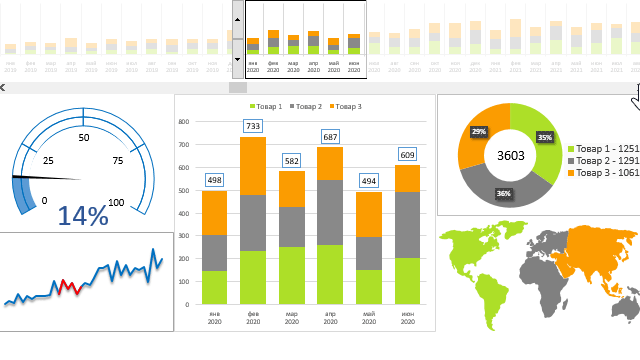Select the orange segment of the April bar
Image resolution: width=640 pixels, height=360 pixels.
[x=330, y=163]
